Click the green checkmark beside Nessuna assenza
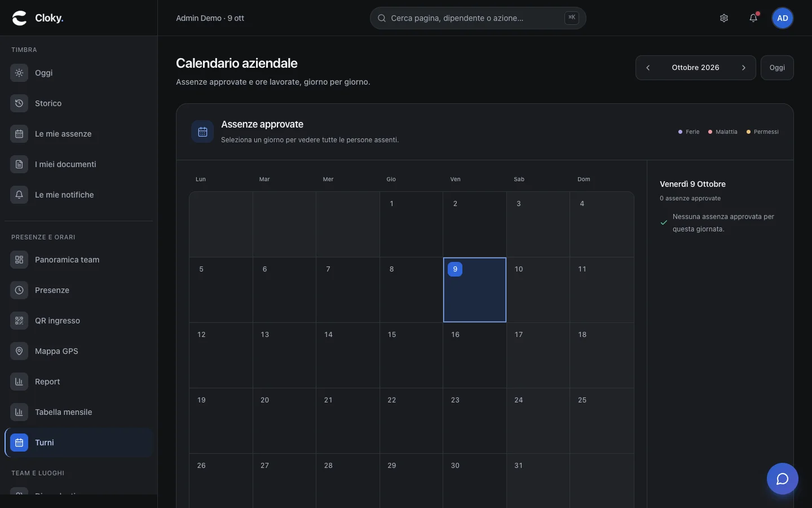812x508 pixels. pyautogui.click(x=664, y=222)
